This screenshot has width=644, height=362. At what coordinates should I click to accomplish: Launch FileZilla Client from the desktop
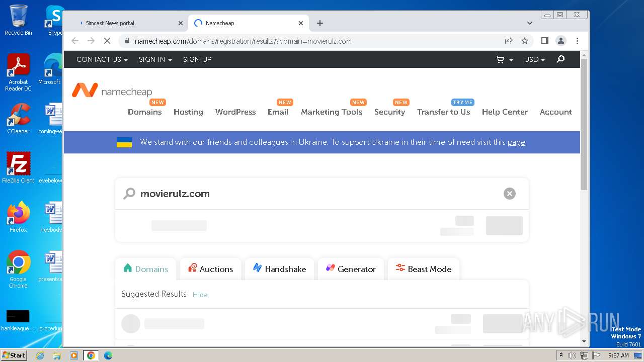click(18, 168)
